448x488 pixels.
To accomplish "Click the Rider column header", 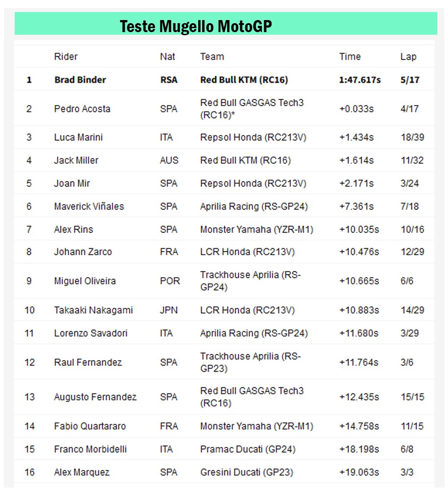I will [66, 57].
